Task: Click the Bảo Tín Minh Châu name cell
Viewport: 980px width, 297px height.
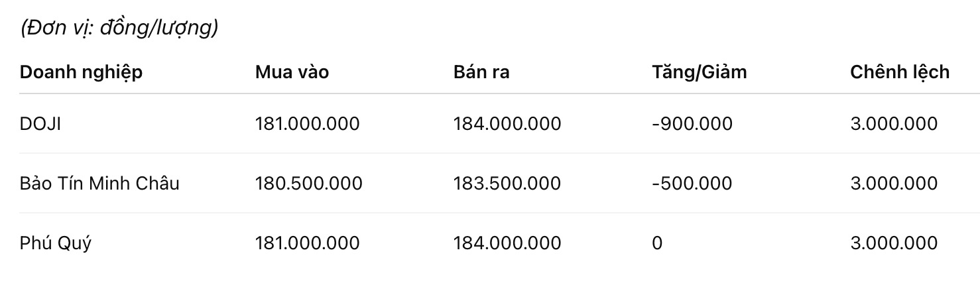Action: pyautogui.click(x=99, y=183)
